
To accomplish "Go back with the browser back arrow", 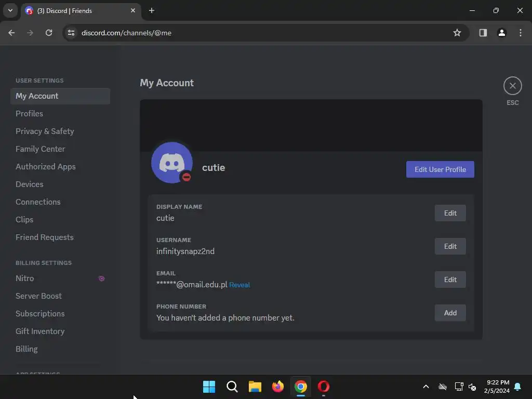I will [x=11, y=33].
